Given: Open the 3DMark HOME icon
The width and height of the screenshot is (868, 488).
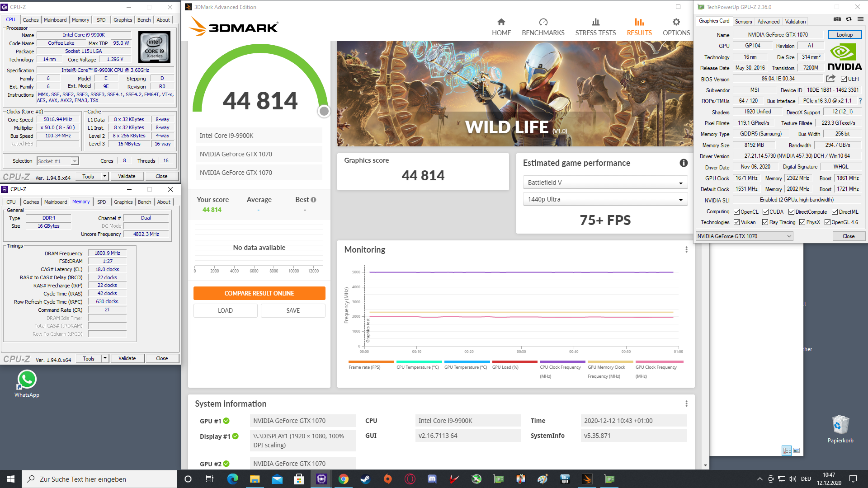Looking at the screenshot, I should point(501,22).
